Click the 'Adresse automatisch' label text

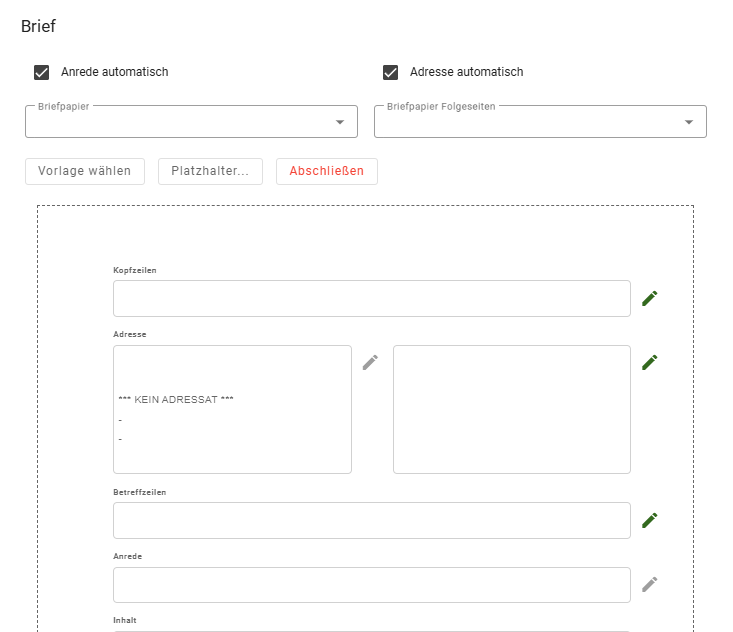pos(466,72)
